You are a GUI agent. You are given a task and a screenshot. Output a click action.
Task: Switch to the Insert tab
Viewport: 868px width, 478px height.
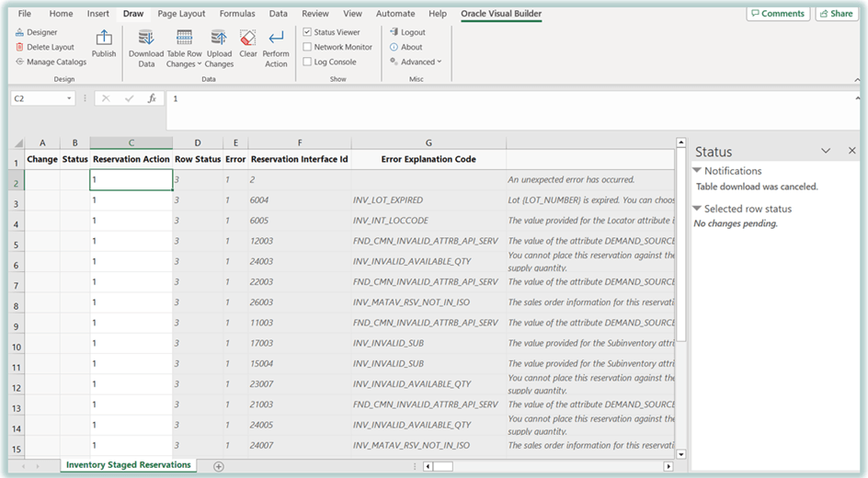(x=98, y=13)
